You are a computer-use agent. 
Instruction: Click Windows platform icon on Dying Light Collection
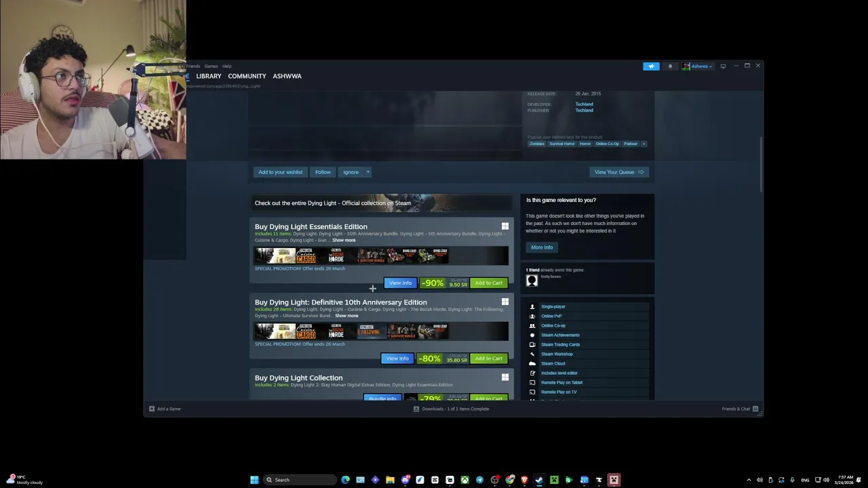coord(505,378)
